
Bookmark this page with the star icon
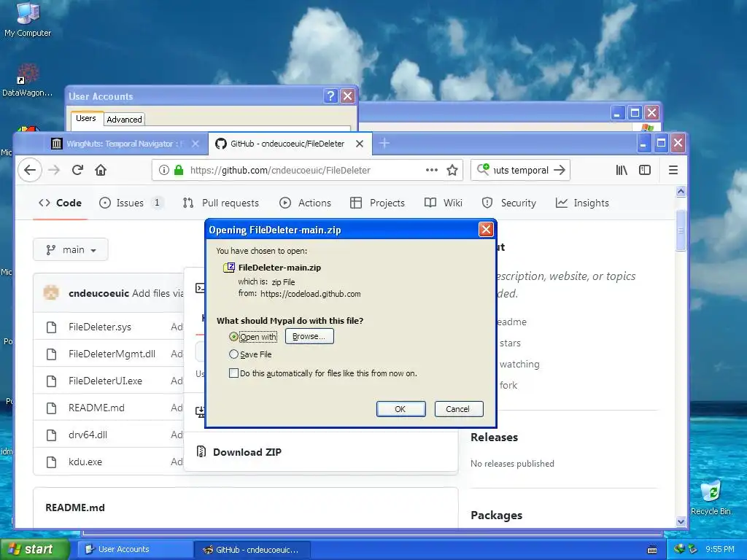452,170
